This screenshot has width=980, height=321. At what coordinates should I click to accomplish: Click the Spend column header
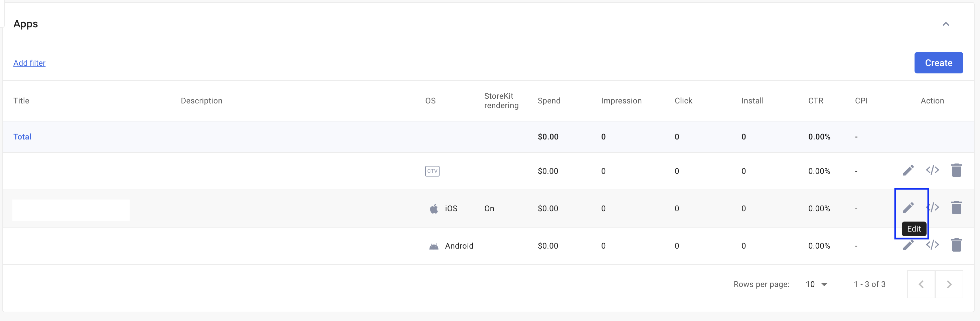coord(548,101)
